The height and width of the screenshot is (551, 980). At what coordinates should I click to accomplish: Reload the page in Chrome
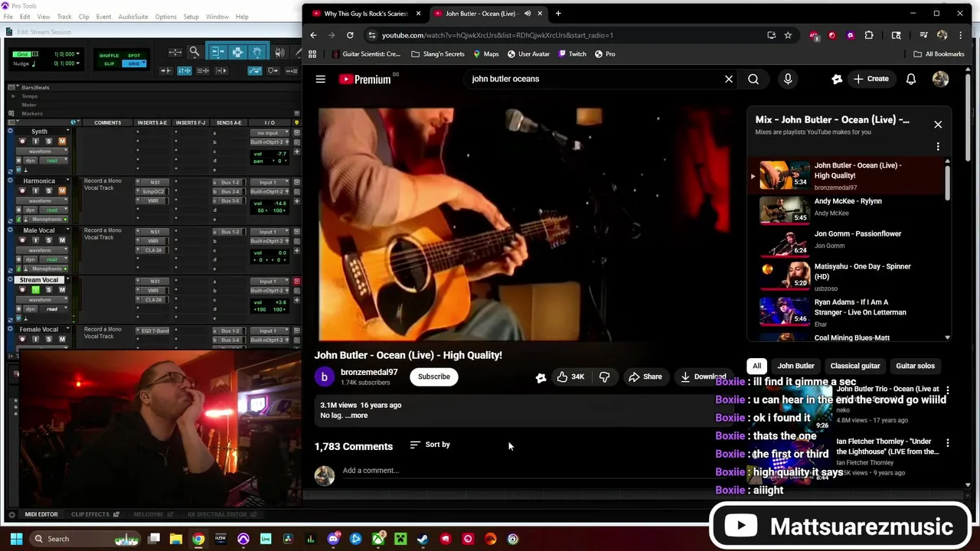[x=350, y=35]
